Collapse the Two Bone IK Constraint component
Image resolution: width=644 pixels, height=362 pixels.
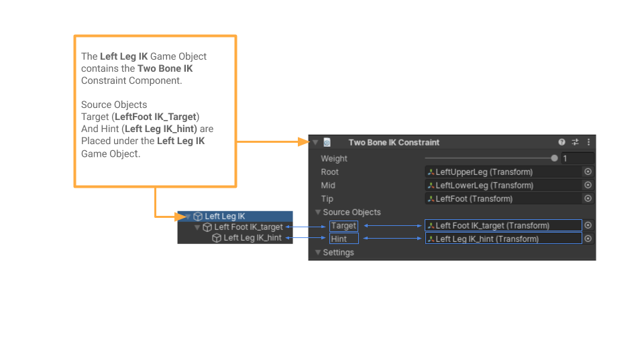coord(315,142)
